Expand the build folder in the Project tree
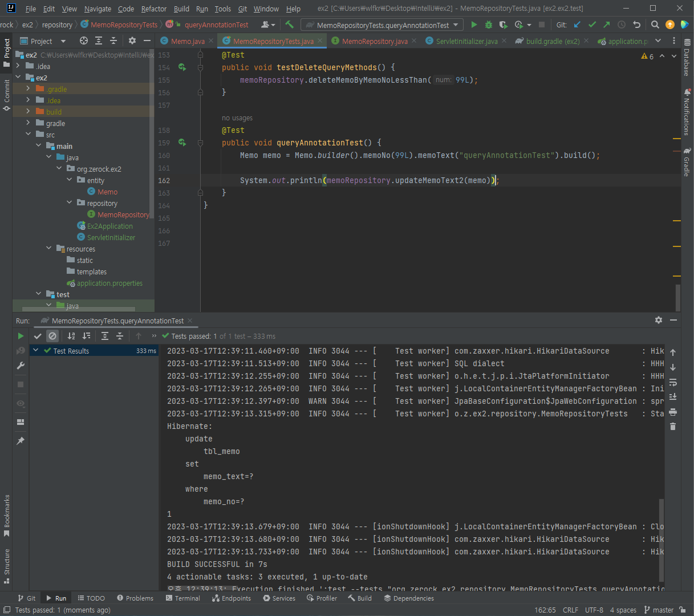This screenshot has height=616, width=694. 28,112
